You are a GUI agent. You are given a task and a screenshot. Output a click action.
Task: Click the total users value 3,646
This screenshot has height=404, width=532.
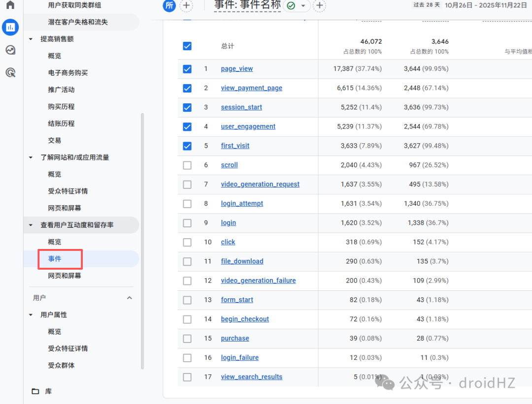[440, 42]
